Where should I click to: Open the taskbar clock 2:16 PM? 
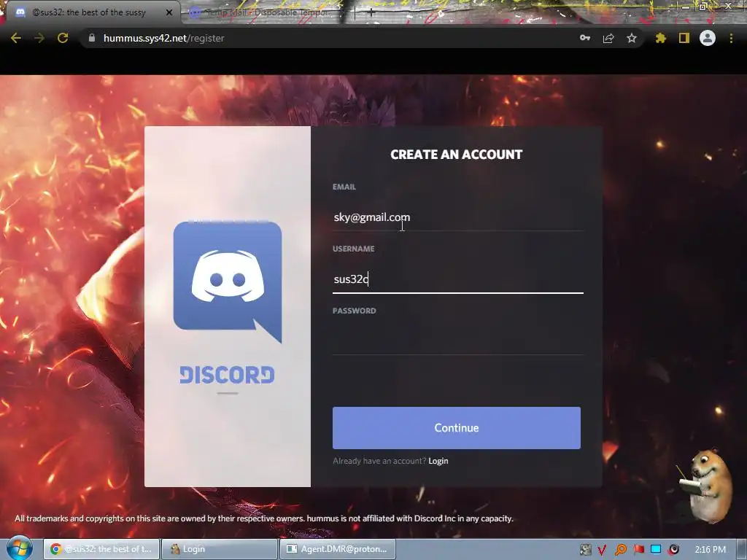[x=711, y=550]
